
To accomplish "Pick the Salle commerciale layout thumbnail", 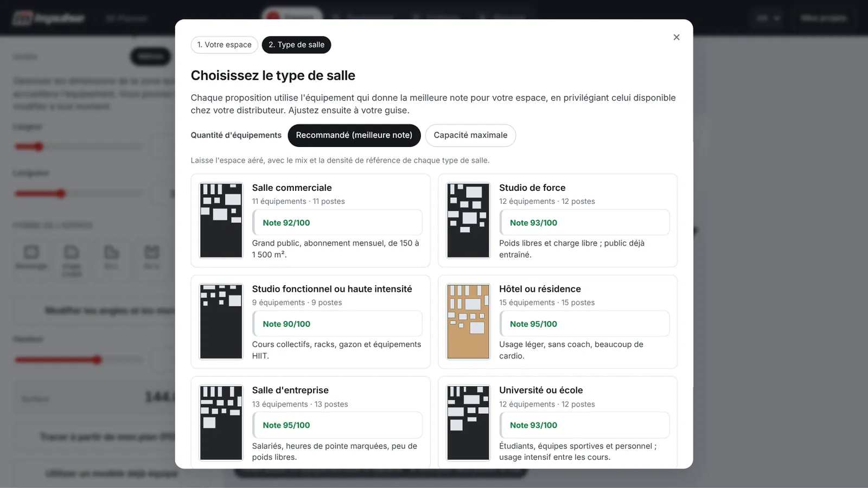I will coord(221,220).
